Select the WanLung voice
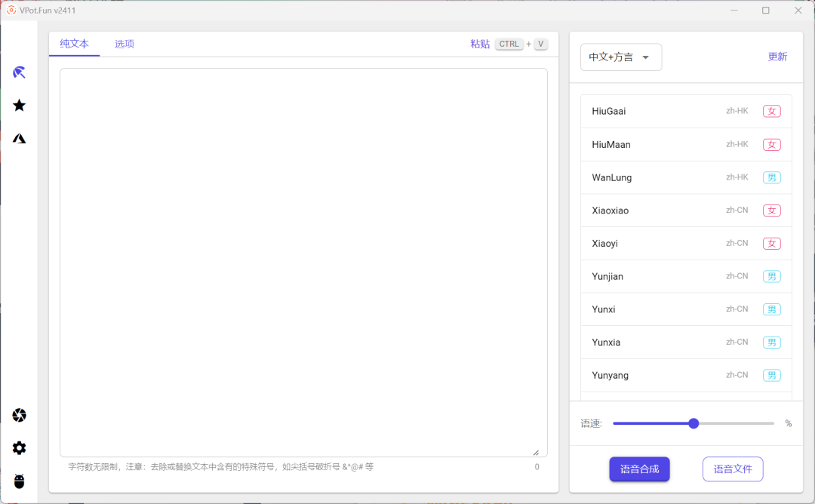 [x=686, y=178]
